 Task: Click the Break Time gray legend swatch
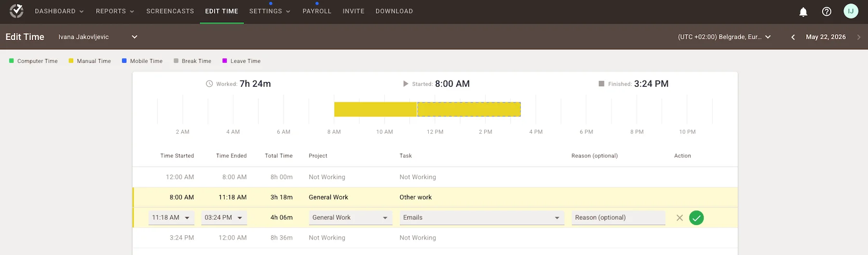pos(176,61)
